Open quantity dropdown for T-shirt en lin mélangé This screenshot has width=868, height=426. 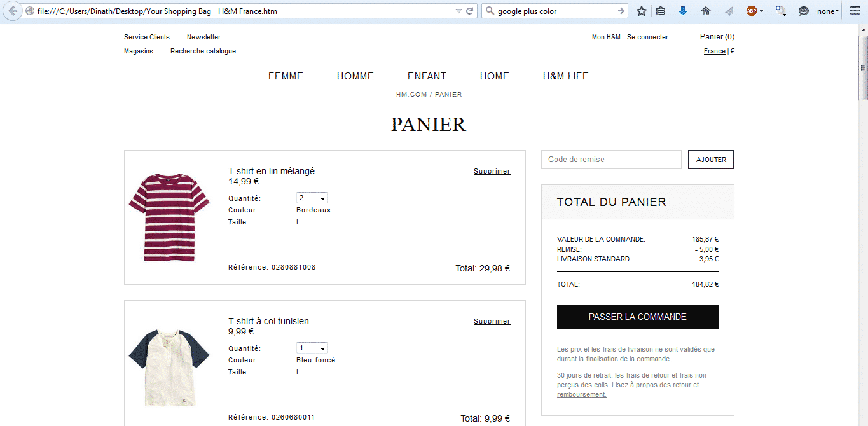pos(312,198)
